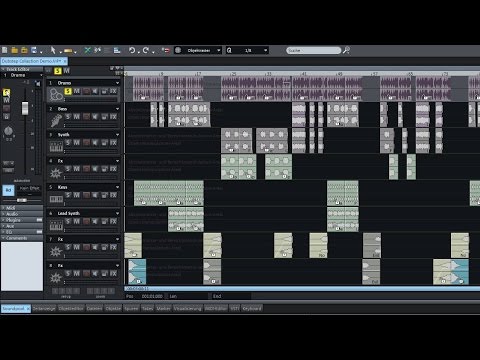This screenshot has height=360, width=480.
Task: Open the Track Editor track selector dropdown
Action: [41, 75]
